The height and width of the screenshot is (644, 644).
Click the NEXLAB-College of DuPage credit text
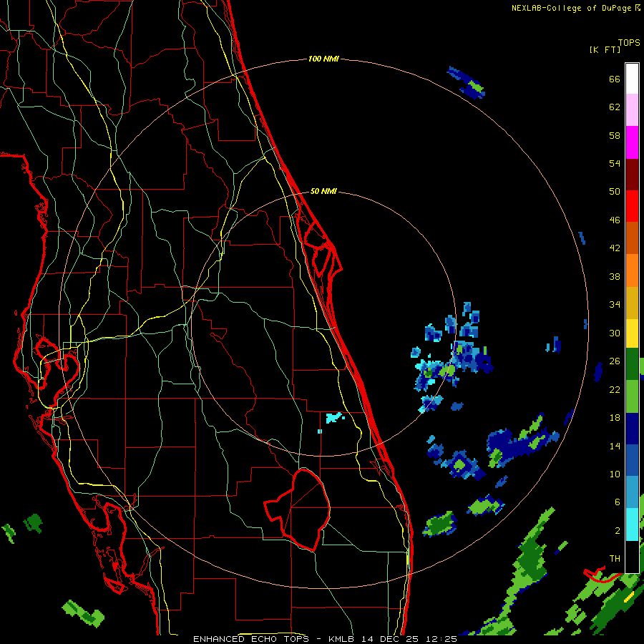(x=572, y=8)
